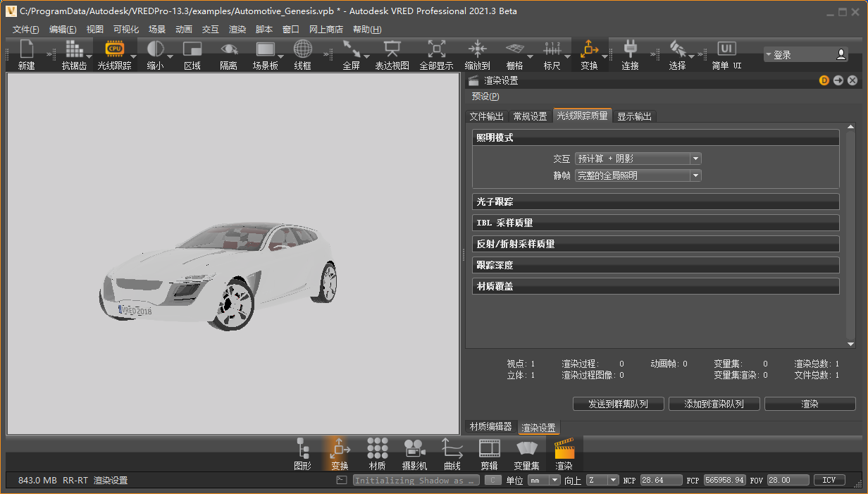Click the user account icon beside 登录
This screenshot has width=868, height=494.
click(x=841, y=54)
